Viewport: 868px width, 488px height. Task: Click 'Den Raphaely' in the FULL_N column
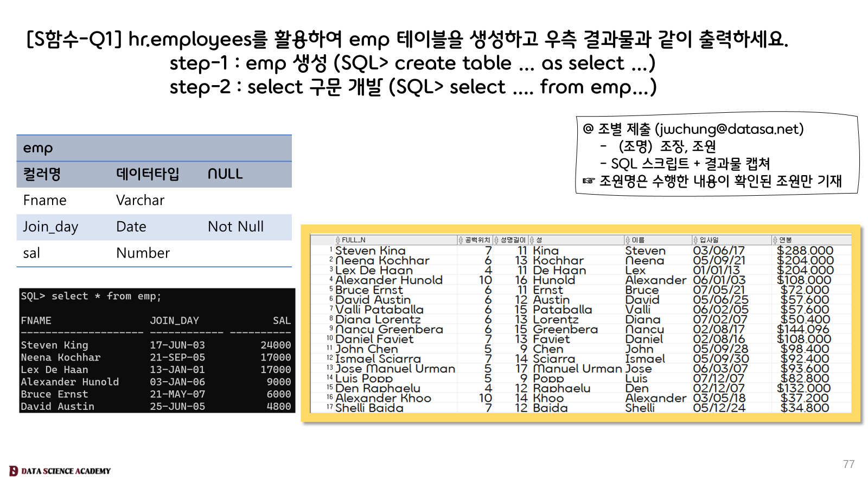[378, 388]
